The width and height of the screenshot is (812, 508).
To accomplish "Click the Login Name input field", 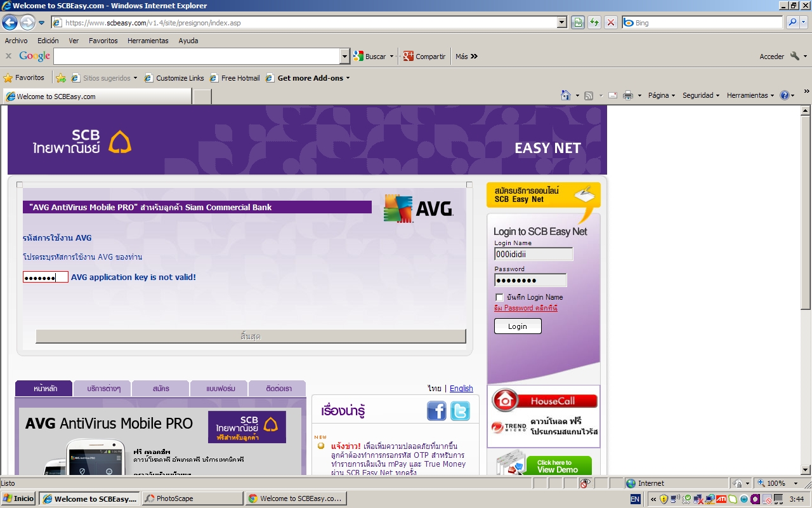I will (x=534, y=254).
